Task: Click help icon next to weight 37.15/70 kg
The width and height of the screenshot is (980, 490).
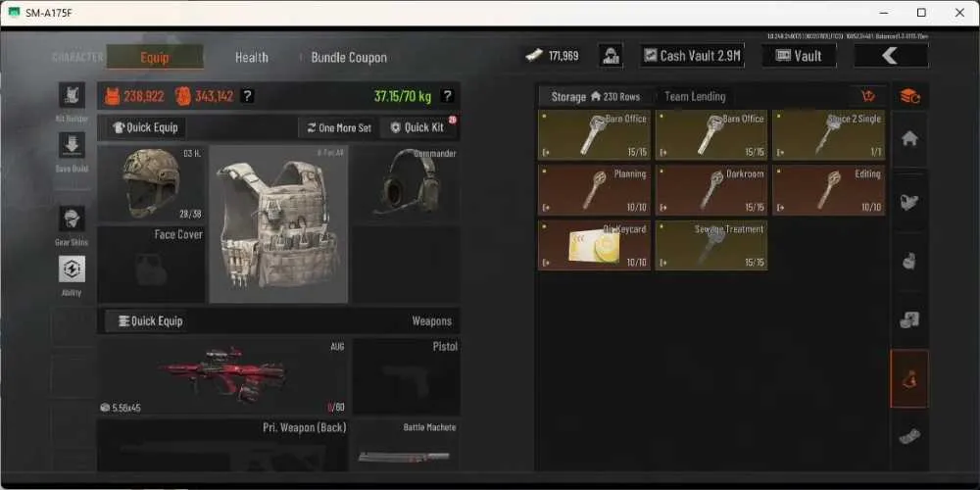Action: click(x=447, y=96)
